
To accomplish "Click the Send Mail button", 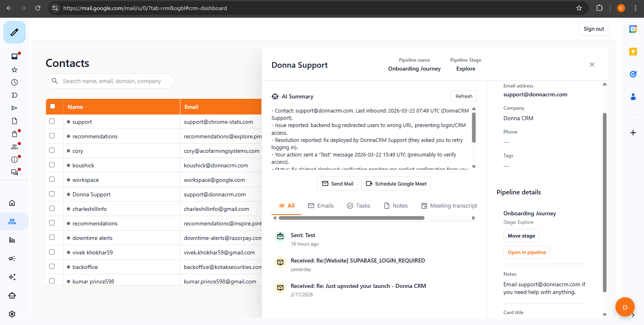I will [338, 184].
